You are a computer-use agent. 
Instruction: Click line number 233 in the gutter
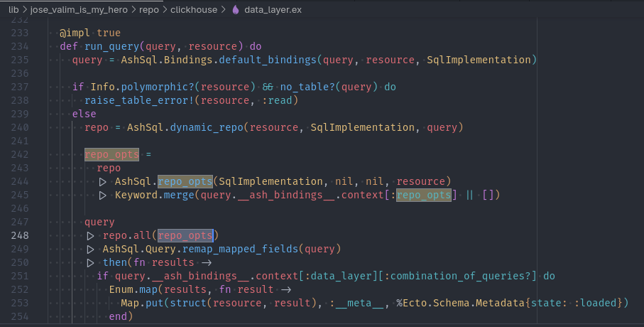[x=20, y=33]
